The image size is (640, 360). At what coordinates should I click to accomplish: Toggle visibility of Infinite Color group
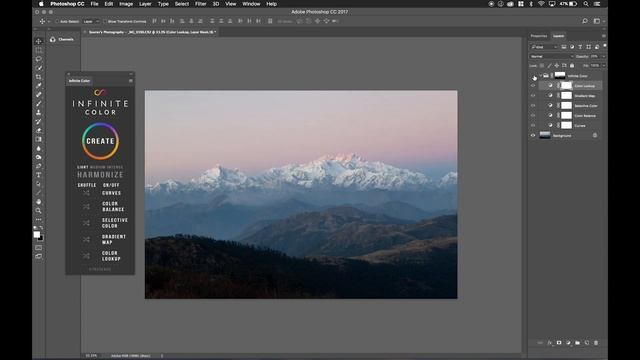tap(533, 76)
